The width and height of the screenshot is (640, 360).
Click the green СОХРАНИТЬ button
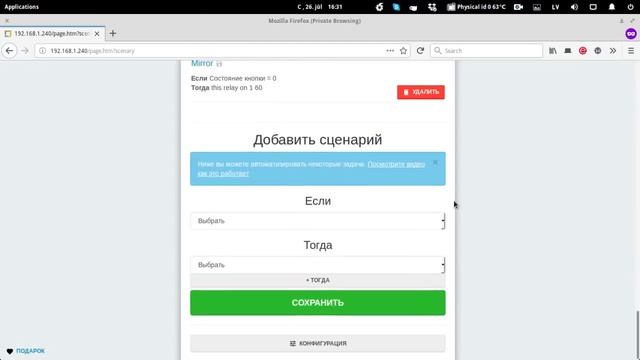click(x=318, y=302)
